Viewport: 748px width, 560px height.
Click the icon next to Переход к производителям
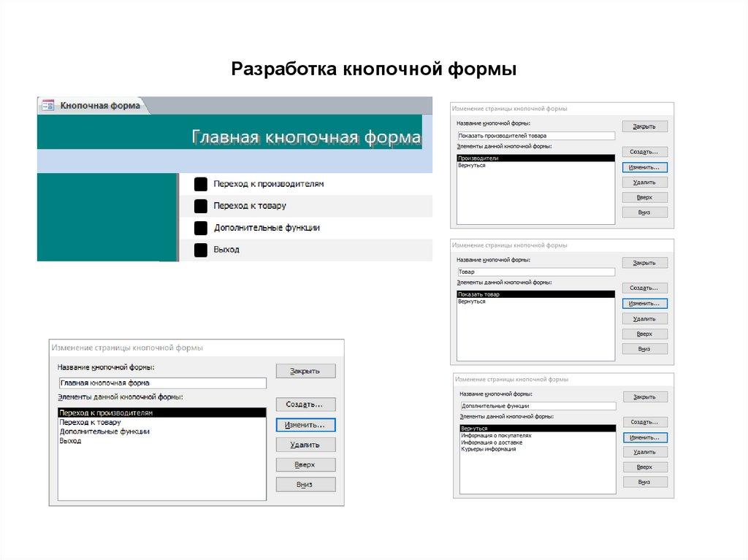coord(200,184)
